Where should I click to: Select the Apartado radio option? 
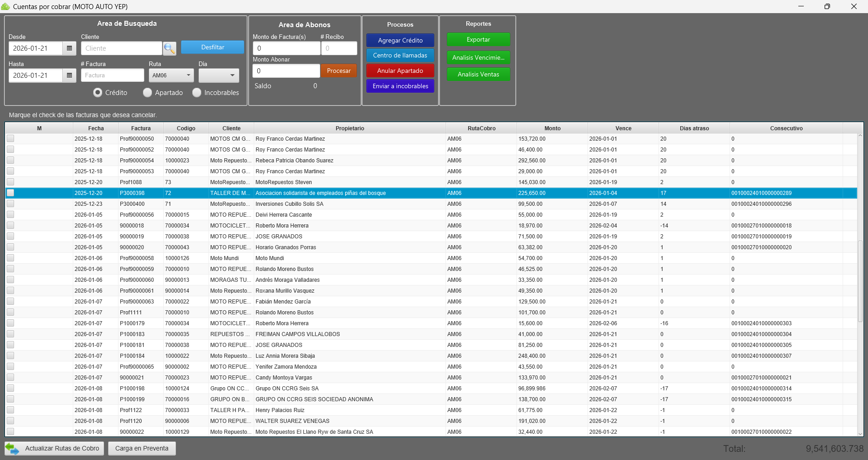click(x=147, y=93)
